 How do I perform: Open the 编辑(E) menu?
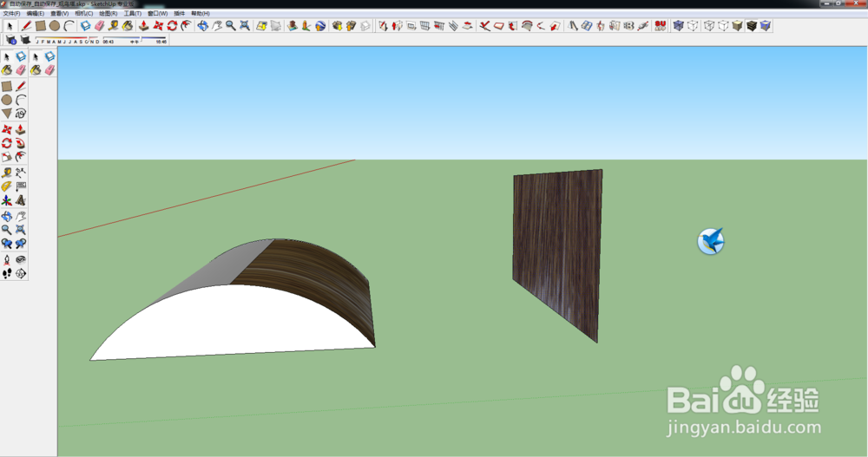pos(36,13)
